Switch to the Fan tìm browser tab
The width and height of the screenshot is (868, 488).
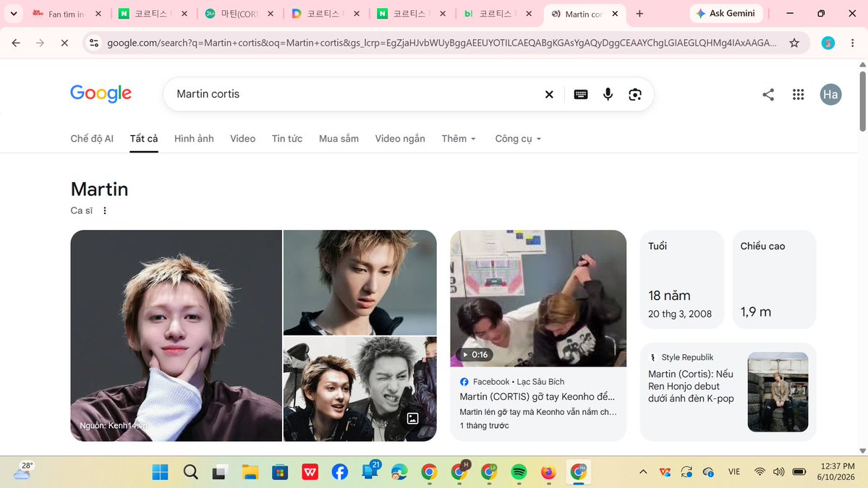pyautogui.click(x=67, y=14)
